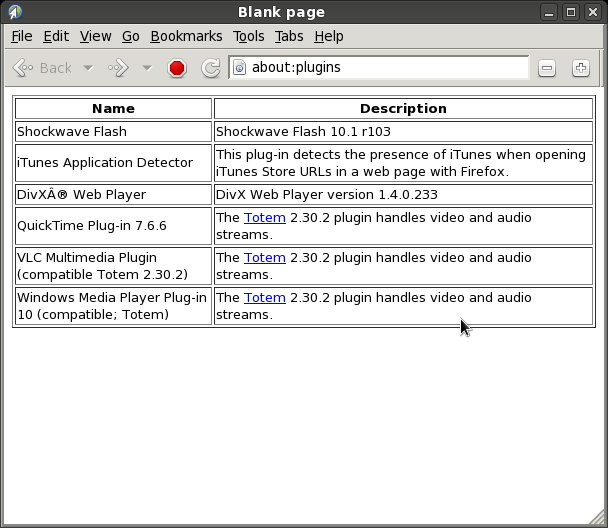The width and height of the screenshot is (608, 528).
Task: Click the window resize grip corner
Action: (x=597, y=517)
